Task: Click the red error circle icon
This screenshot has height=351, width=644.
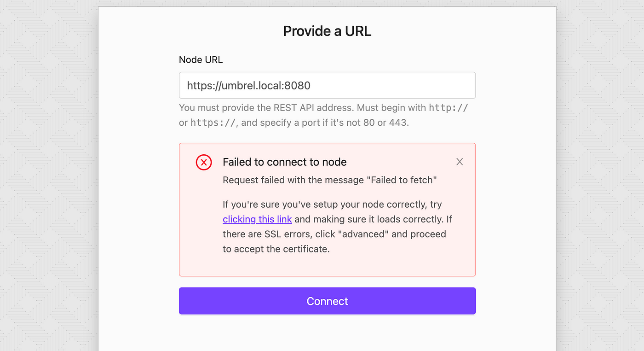Action: pyautogui.click(x=204, y=162)
